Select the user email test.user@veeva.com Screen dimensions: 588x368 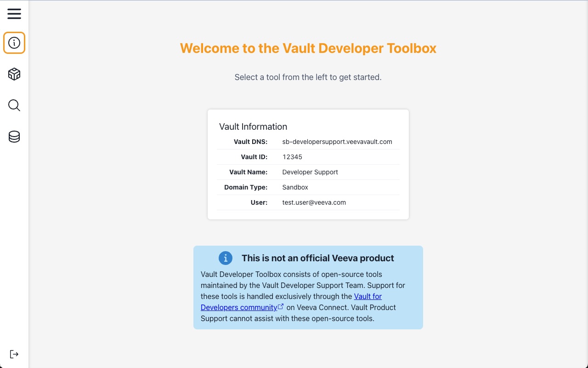pos(314,202)
